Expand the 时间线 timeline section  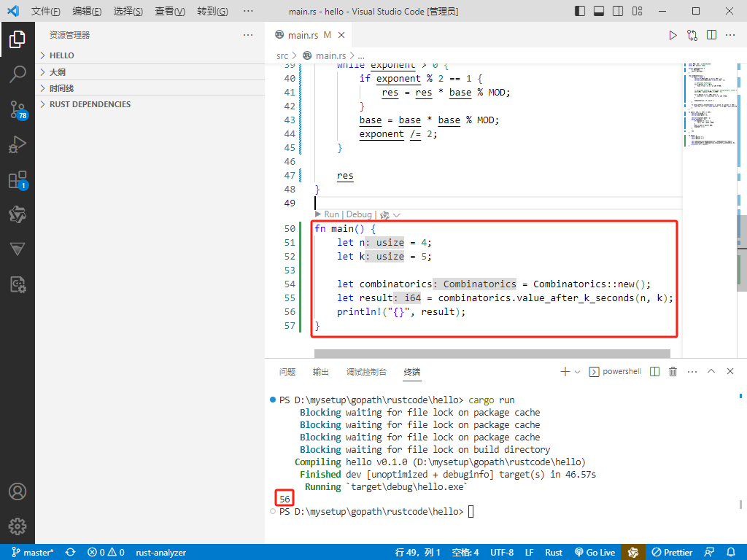point(150,88)
